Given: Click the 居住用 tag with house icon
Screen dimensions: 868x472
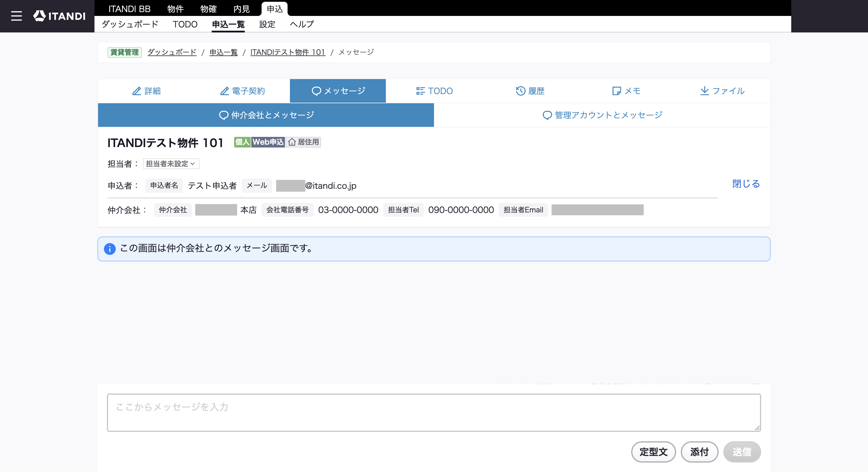Looking at the screenshot, I should tap(303, 142).
